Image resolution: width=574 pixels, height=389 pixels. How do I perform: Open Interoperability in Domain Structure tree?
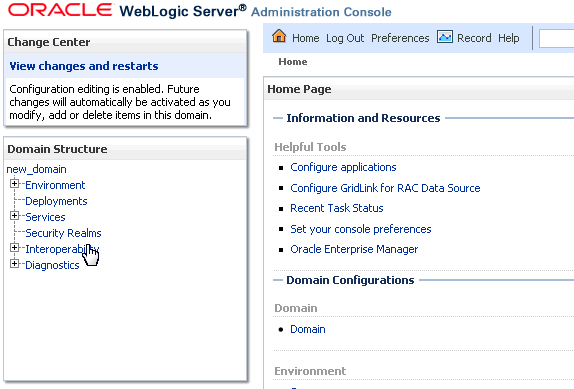point(62,249)
